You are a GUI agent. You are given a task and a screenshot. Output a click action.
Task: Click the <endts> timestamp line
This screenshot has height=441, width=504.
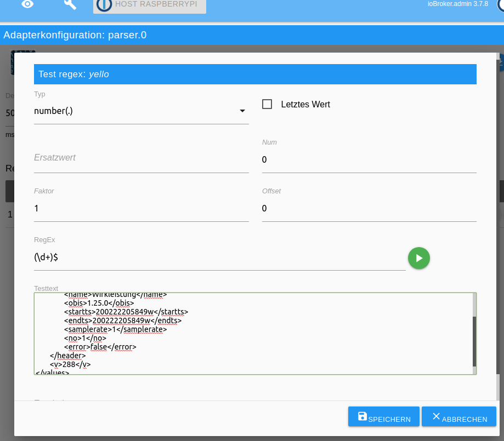click(123, 320)
